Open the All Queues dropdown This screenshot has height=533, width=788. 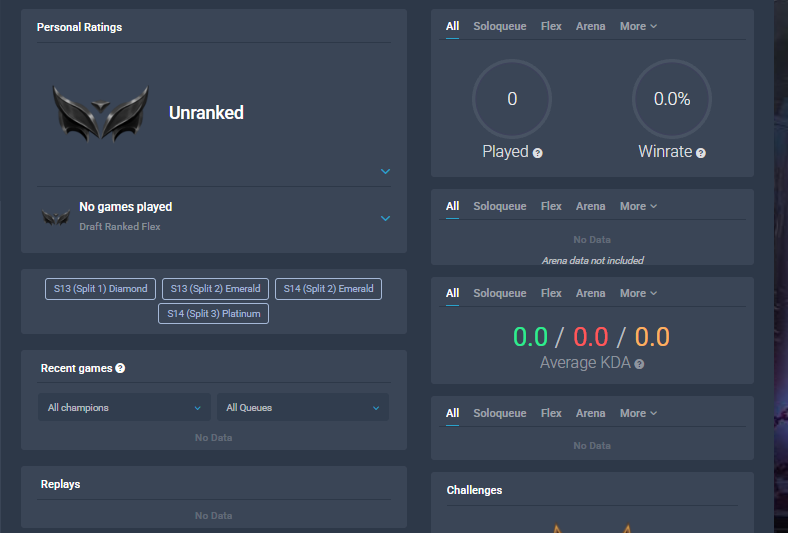[x=303, y=407]
